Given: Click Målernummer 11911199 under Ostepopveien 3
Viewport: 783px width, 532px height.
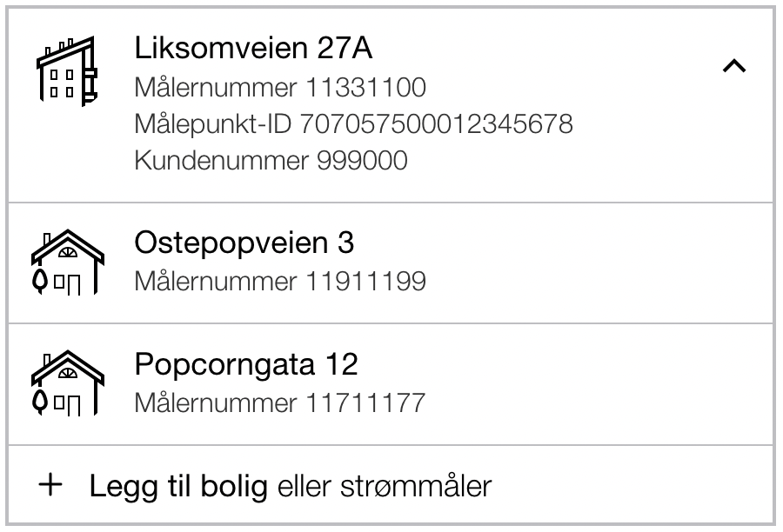Looking at the screenshot, I should click(x=280, y=281).
